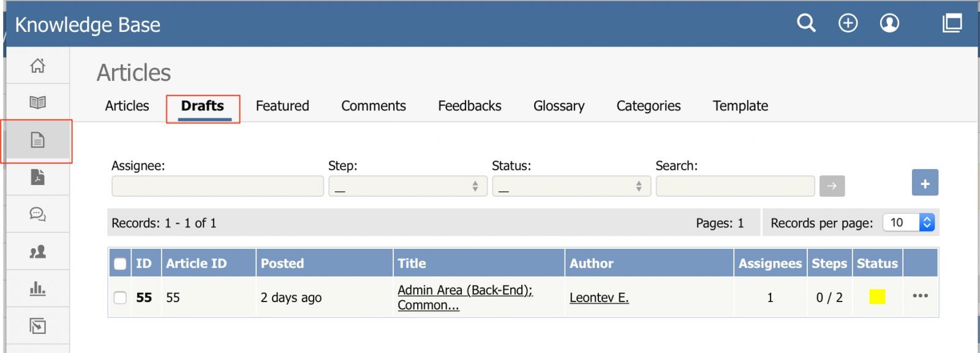Click the yellow status swatch
This screenshot has width=980, height=353.
pyautogui.click(x=877, y=297)
